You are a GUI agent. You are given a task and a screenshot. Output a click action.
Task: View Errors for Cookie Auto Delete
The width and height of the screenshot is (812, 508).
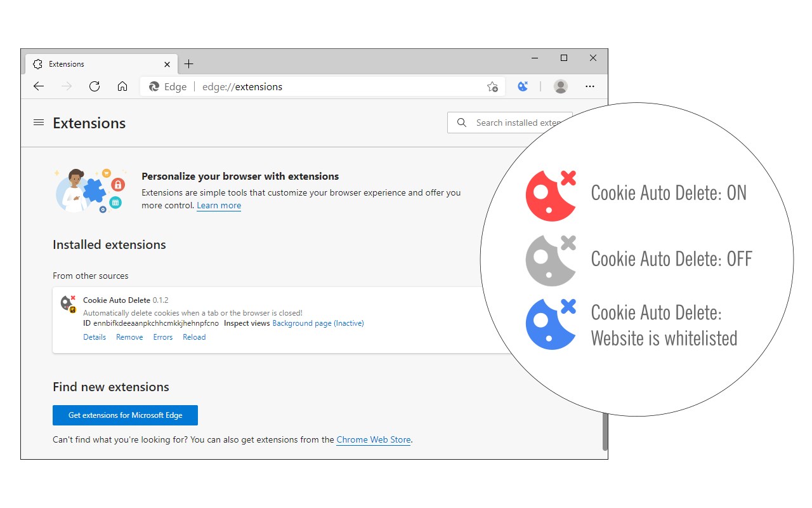(163, 337)
